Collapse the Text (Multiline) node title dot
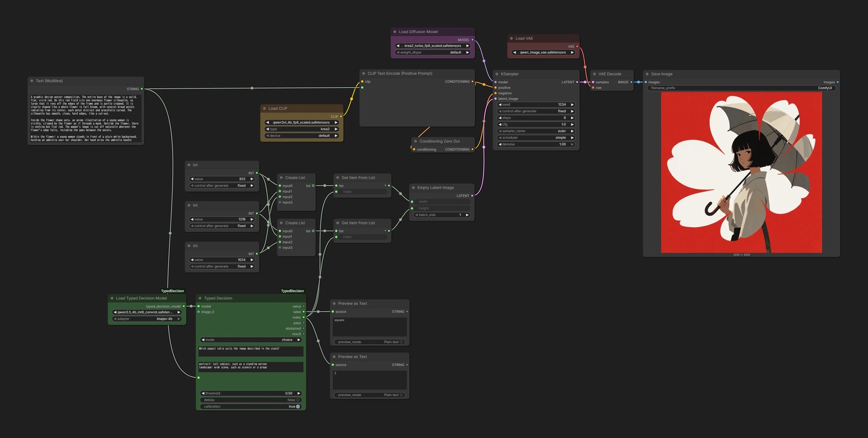868x438 pixels. (32, 81)
